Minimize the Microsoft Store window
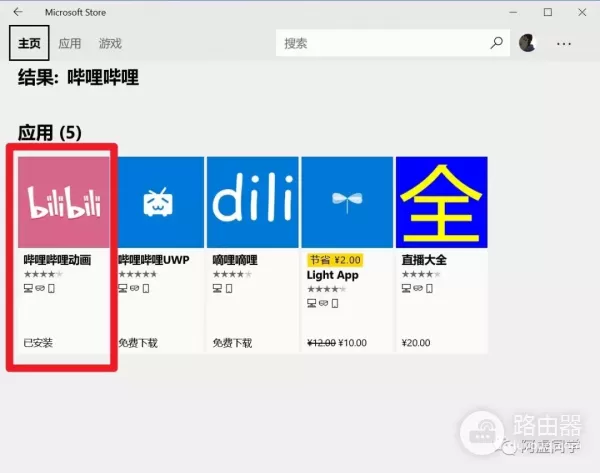 (513, 12)
